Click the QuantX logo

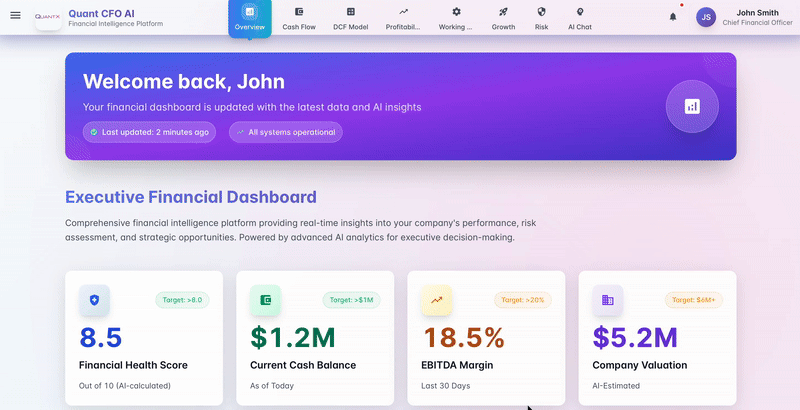[48, 17]
